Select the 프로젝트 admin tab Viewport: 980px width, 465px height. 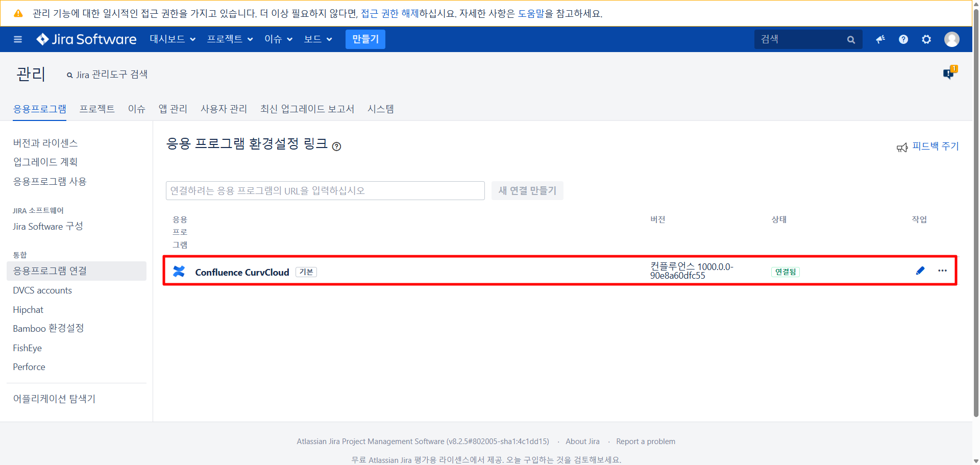point(97,109)
